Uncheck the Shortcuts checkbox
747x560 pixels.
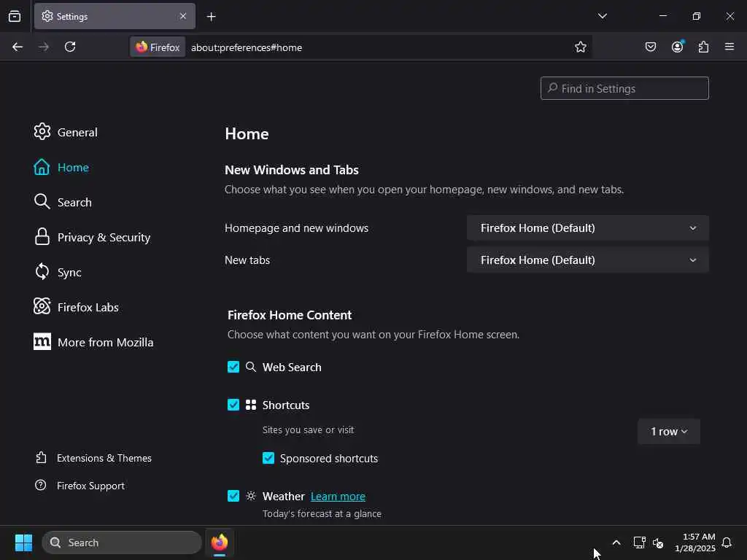tap(233, 405)
